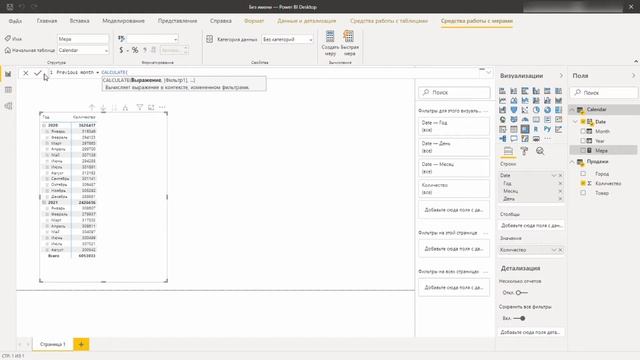Click the drill up arrow above matrix
Image resolution: width=640 pixels, height=360 pixels.
[92, 107]
